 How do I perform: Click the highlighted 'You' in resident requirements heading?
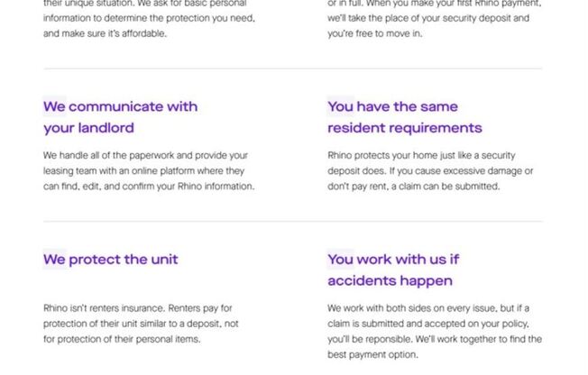341,106
